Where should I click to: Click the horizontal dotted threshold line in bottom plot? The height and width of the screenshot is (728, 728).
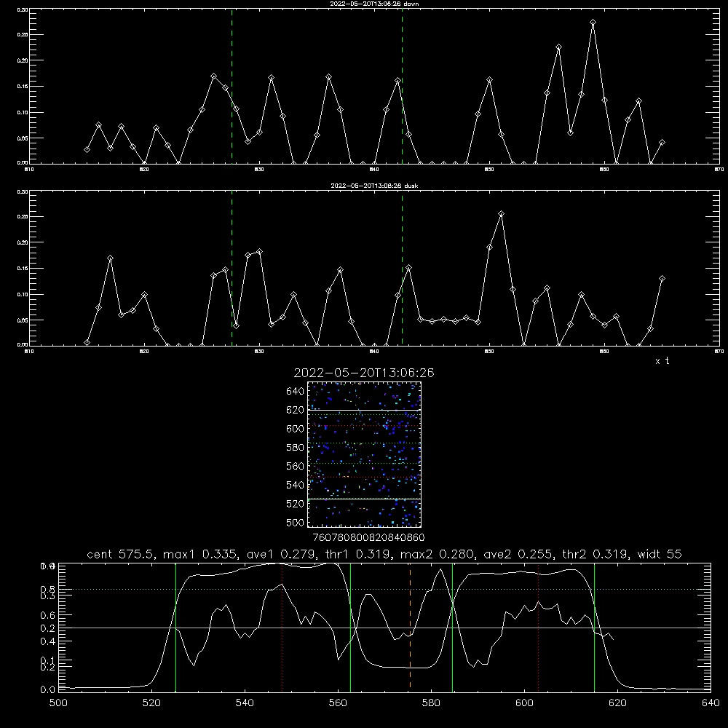384,589
